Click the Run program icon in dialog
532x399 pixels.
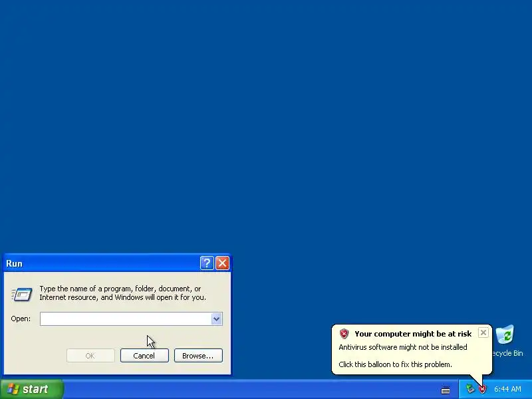(x=22, y=294)
